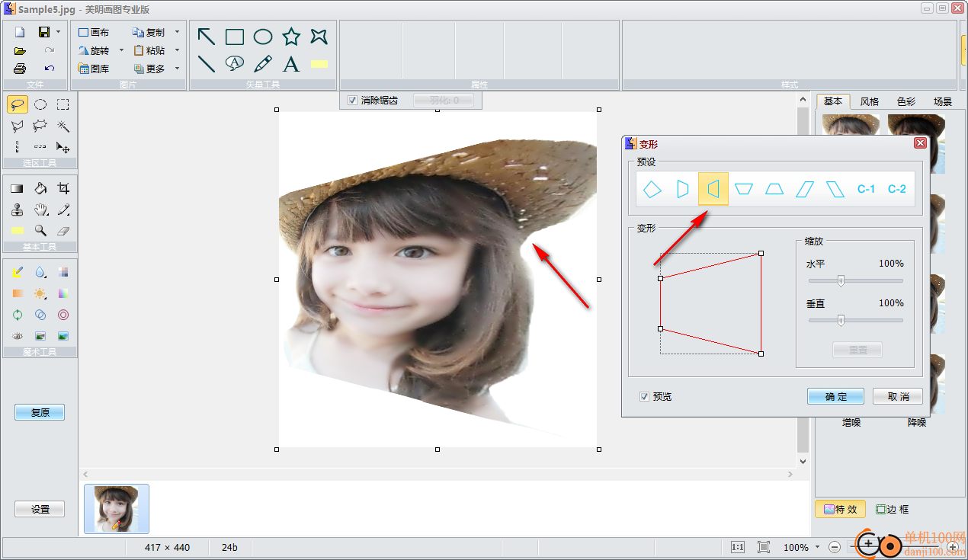Expand the 旋转 rotate dropdown arrow

[x=120, y=50]
